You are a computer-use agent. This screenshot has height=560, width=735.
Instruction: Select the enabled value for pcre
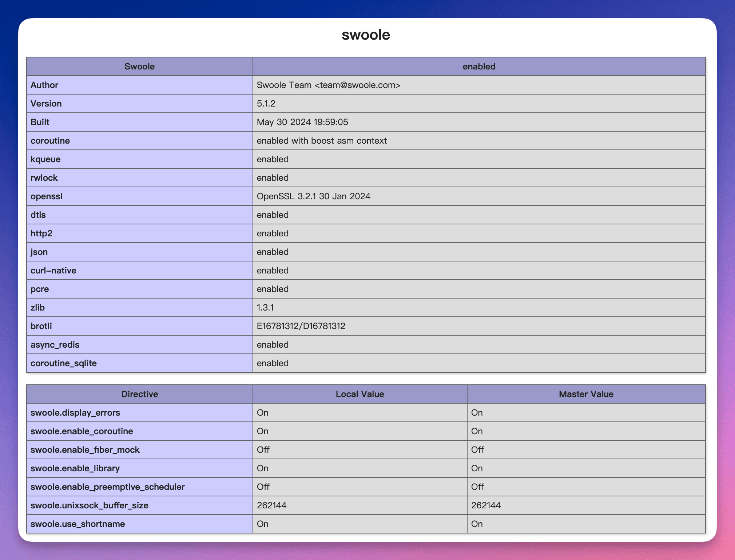tap(273, 289)
